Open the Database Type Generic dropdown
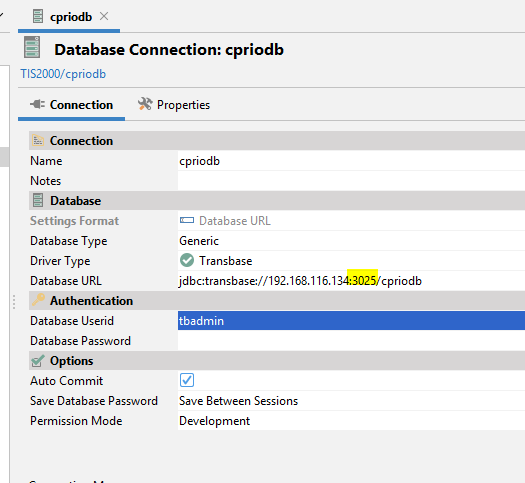The image size is (525, 483). tap(351, 241)
